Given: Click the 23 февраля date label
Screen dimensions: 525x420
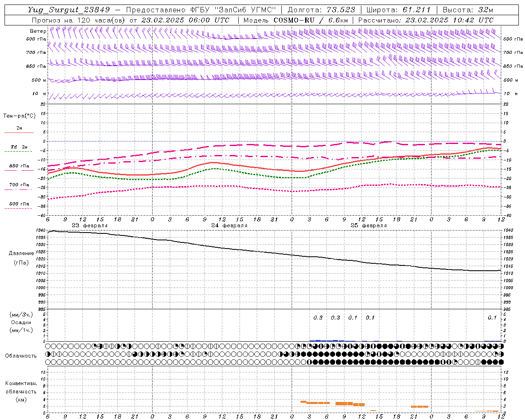Looking at the screenshot, I should [90, 226].
